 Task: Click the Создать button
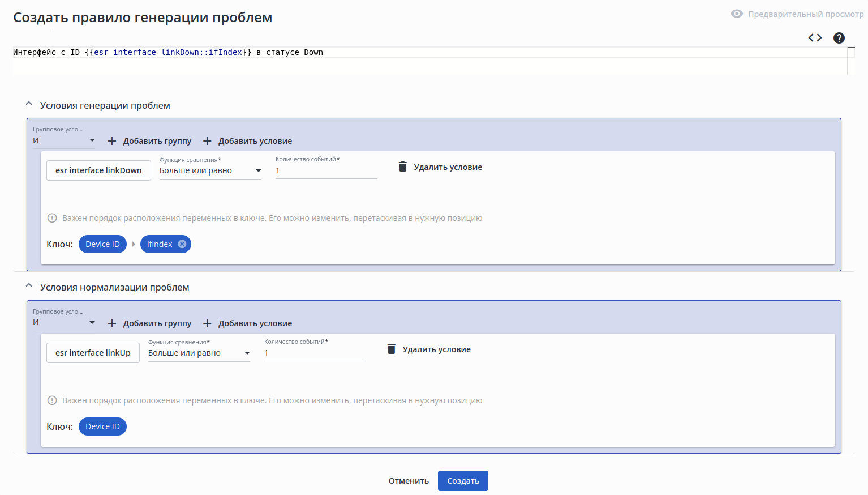coord(463,481)
